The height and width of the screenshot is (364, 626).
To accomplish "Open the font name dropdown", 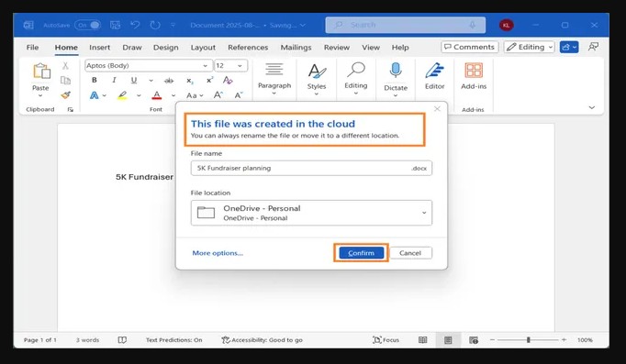I will coord(205,66).
